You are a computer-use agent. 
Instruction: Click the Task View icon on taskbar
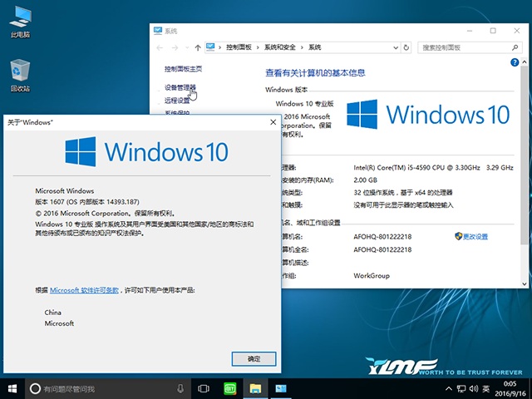point(204,388)
